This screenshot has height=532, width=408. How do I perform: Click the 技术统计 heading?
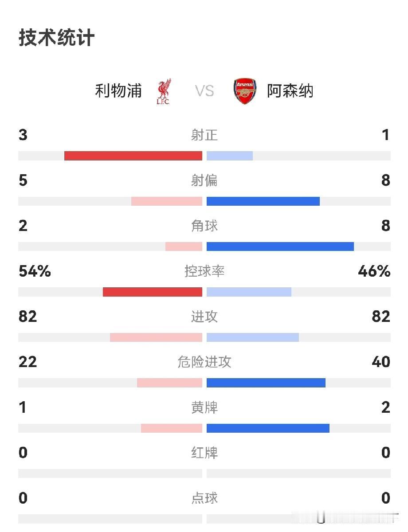tap(57, 38)
